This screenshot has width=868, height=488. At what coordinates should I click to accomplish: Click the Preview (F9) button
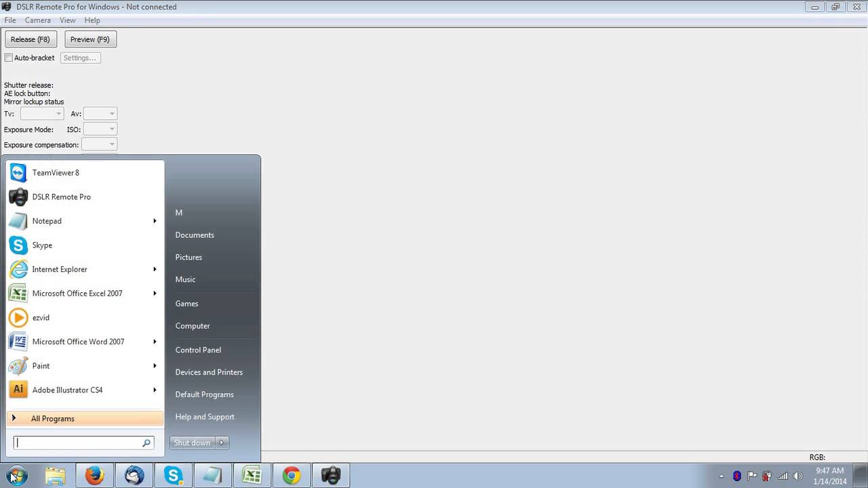coord(90,39)
